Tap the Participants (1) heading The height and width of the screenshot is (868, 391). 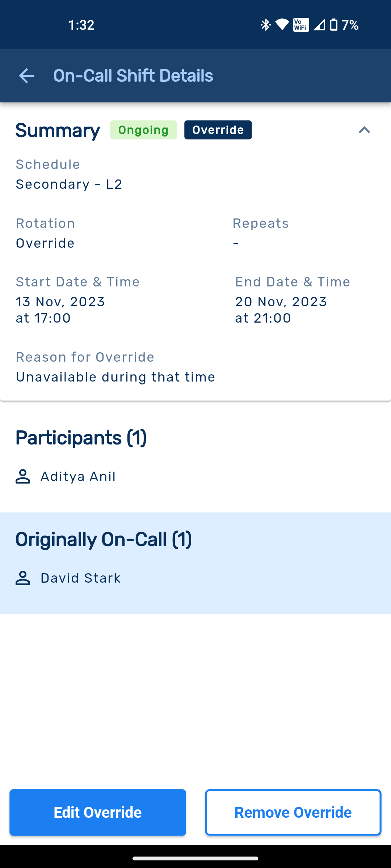[x=81, y=438]
